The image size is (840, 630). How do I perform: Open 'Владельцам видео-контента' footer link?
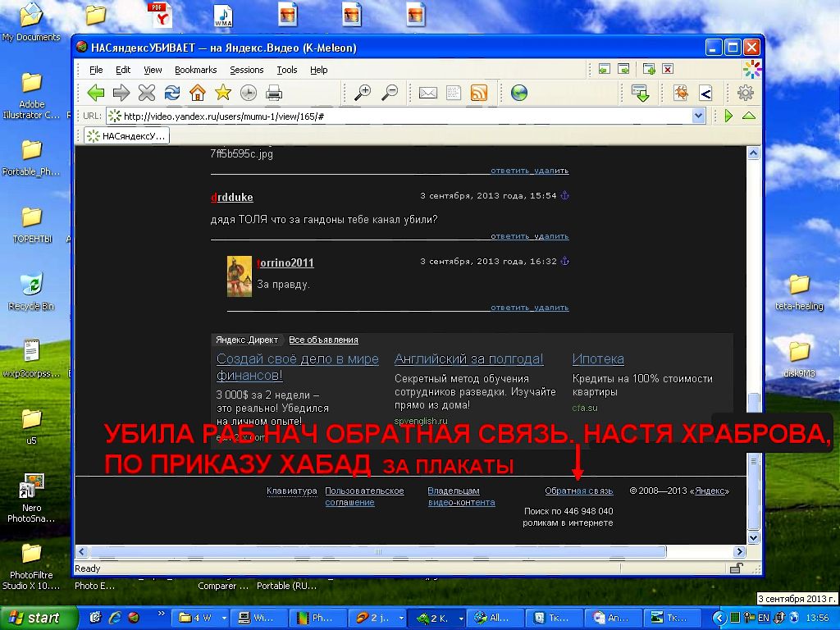(x=461, y=496)
